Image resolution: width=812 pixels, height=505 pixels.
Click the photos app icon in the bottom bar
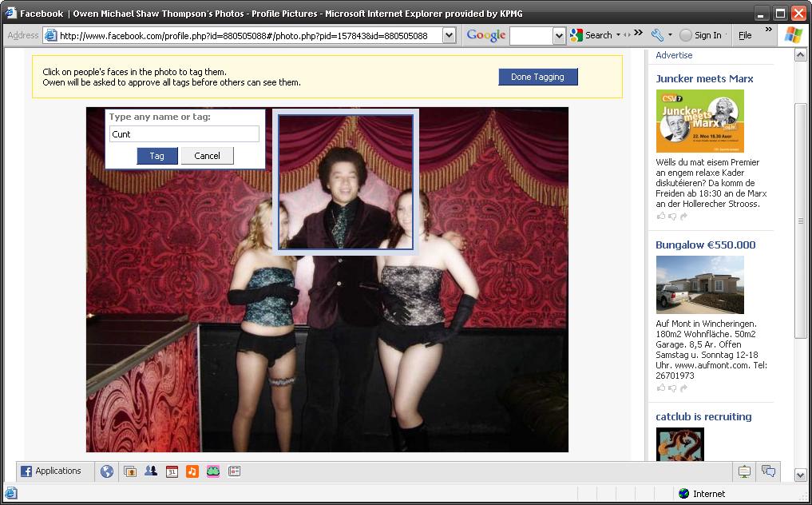(129, 471)
